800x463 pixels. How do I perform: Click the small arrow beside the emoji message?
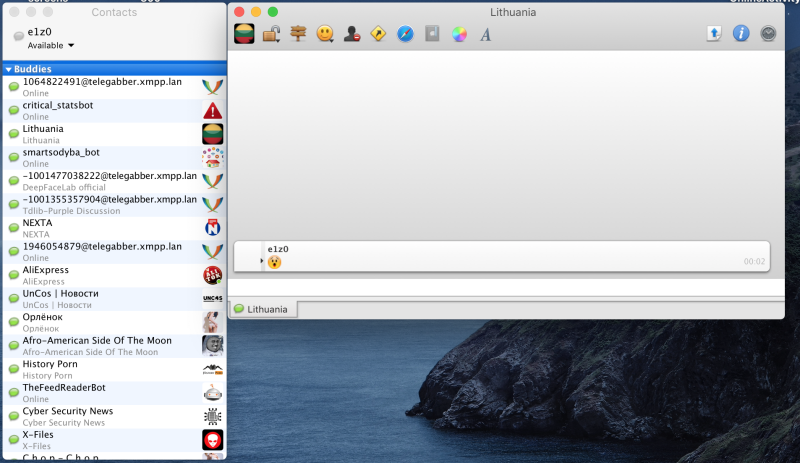coord(262,261)
